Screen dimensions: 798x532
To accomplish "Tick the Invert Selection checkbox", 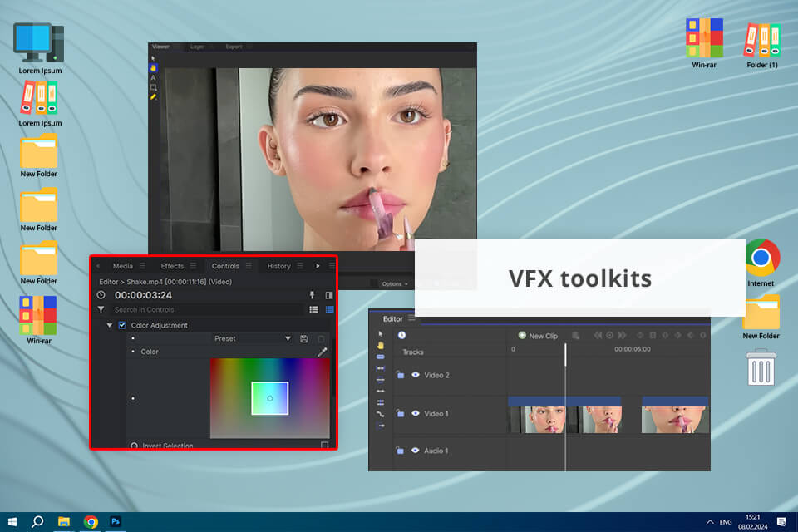I will coord(324,446).
